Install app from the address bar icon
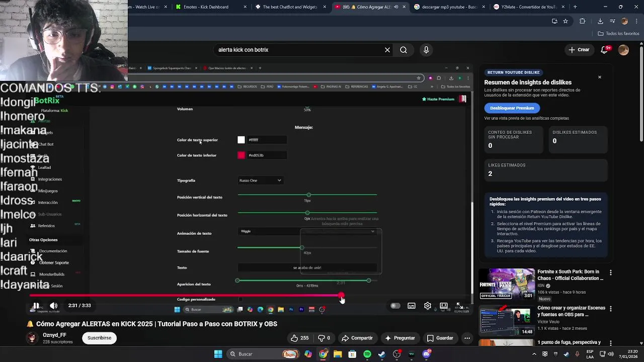Image resolution: width=644 pixels, height=362 pixels. (554, 21)
